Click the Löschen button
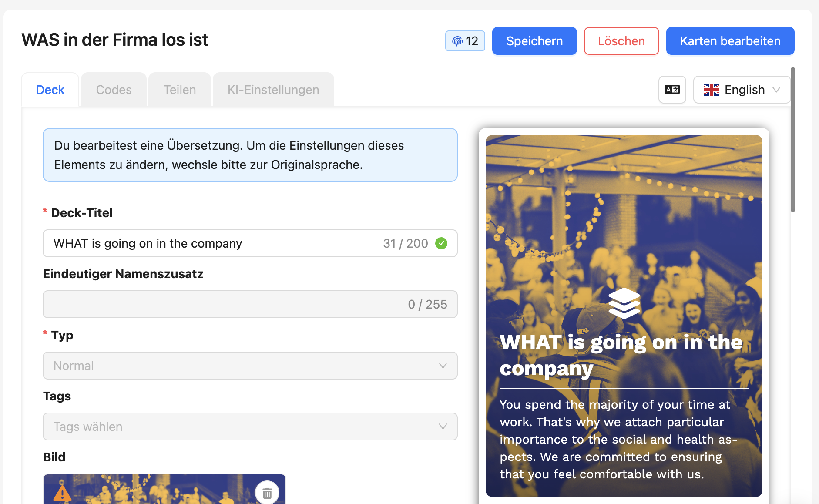This screenshot has height=504, width=819. (621, 41)
